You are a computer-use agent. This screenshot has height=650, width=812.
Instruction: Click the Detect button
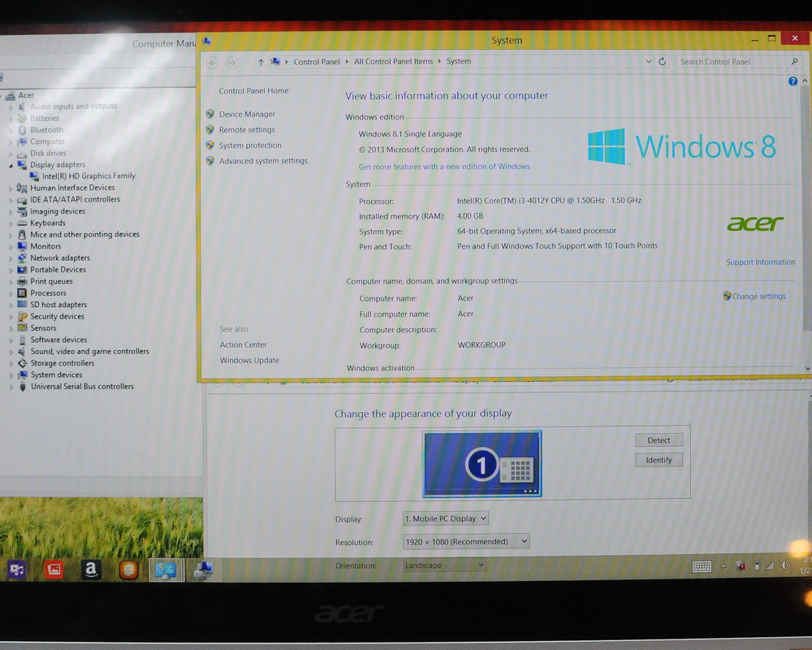[x=659, y=440]
